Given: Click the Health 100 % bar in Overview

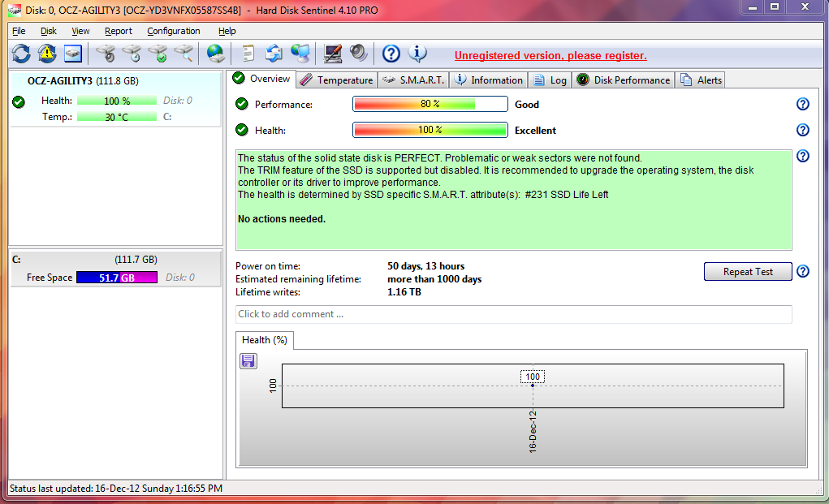Looking at the screenshot, I should point(430,130).
